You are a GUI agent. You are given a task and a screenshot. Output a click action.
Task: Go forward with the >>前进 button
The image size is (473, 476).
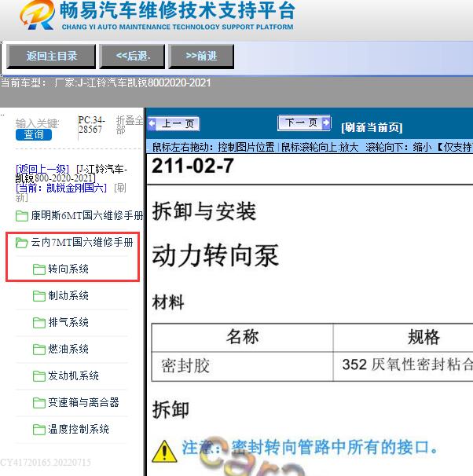(x=201, y=56)
